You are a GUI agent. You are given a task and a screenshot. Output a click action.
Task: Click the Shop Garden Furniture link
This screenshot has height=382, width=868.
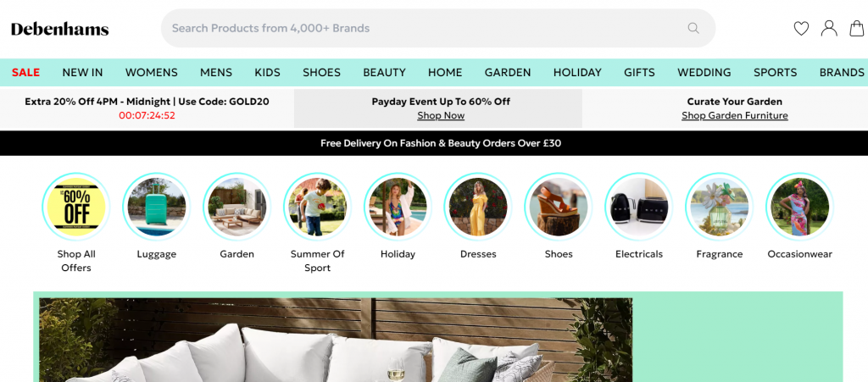pos(735,115)
